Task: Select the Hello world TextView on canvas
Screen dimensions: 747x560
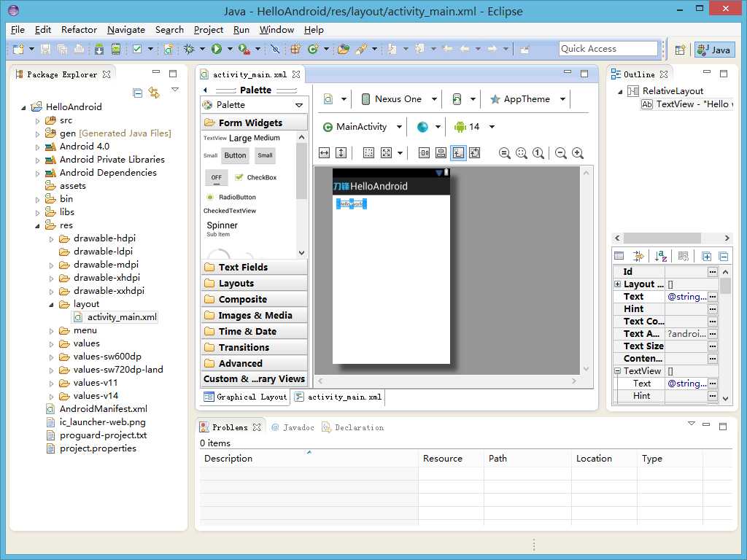Action: click(x=352, y=204)
